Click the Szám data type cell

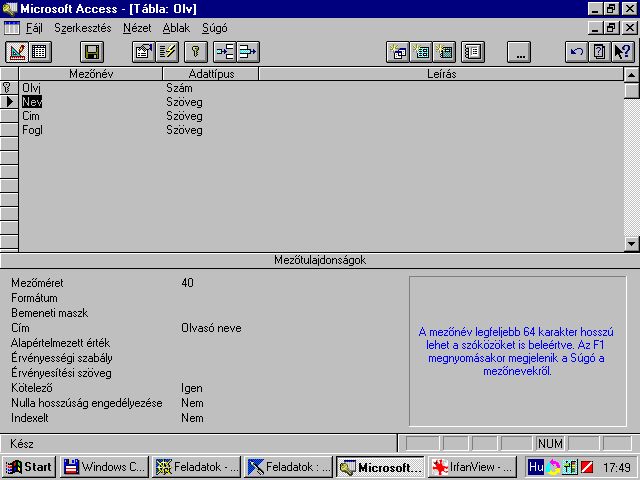click(211, 88)
